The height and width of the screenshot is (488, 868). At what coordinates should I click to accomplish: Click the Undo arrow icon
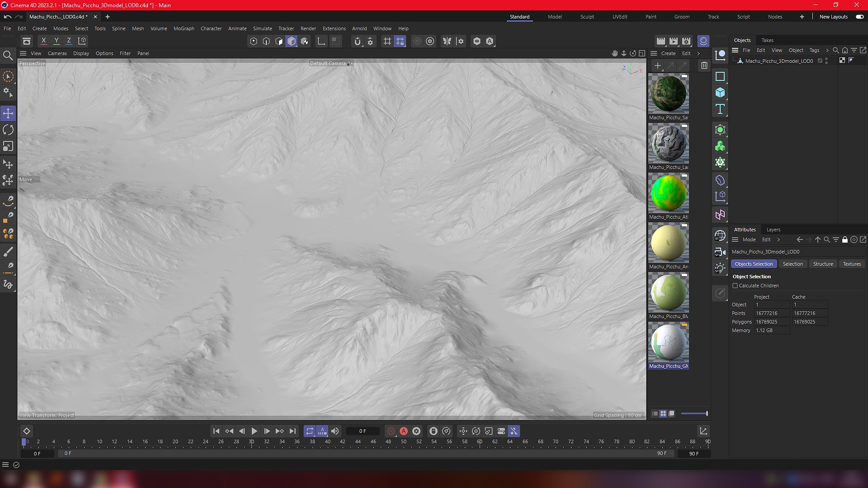[x=8, y=17]
